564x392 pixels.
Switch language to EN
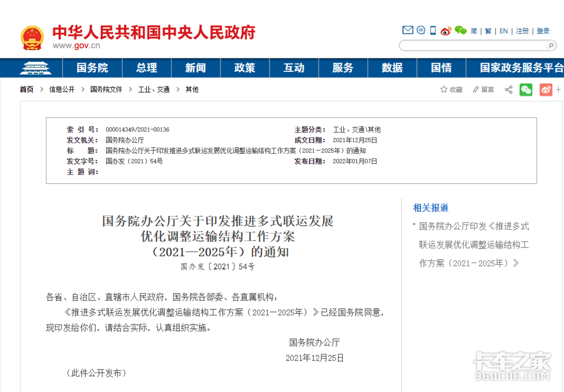[503, 31]
